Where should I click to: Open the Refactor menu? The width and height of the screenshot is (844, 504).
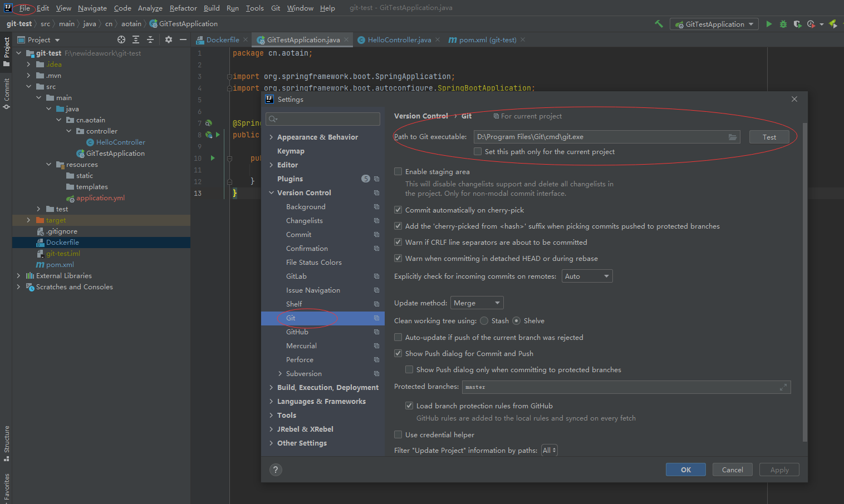coord(183,8)
